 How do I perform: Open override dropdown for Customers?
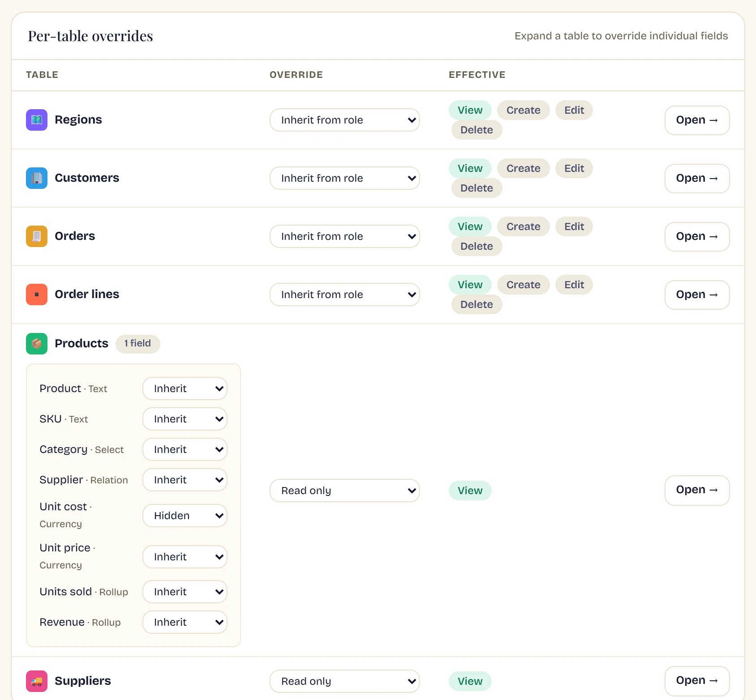coord(345,178)
